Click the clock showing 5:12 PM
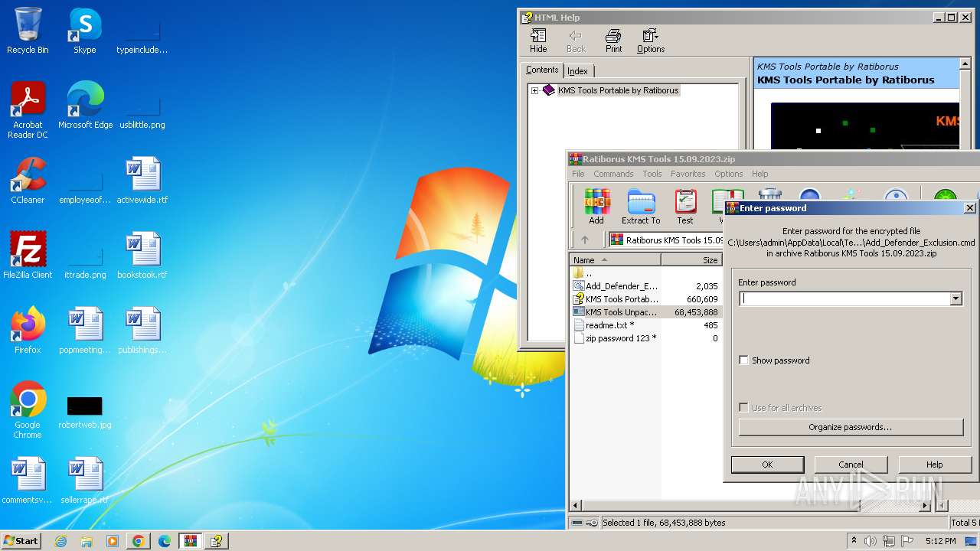 pos(940,541)
